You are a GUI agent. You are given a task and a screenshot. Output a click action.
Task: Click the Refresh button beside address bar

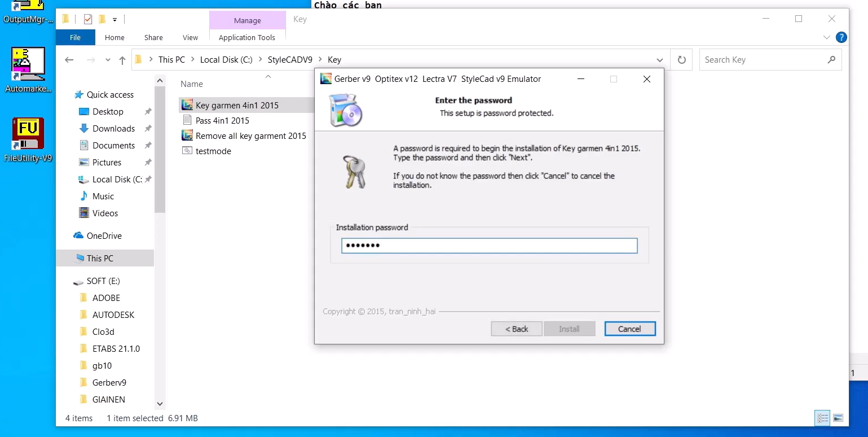[682, 60]
